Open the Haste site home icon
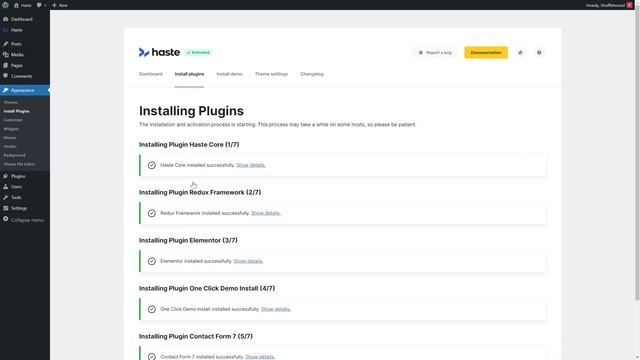 [x=16, y=5]
